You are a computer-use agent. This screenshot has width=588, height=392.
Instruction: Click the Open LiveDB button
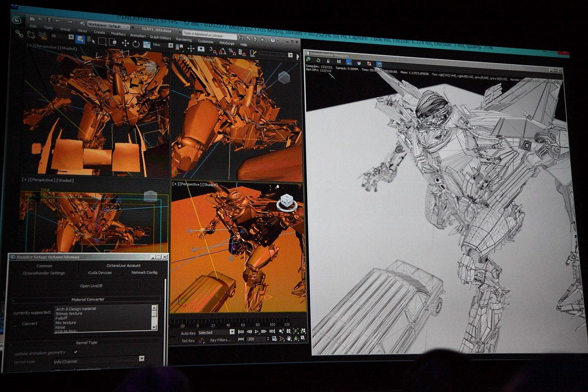coord(91,286)
